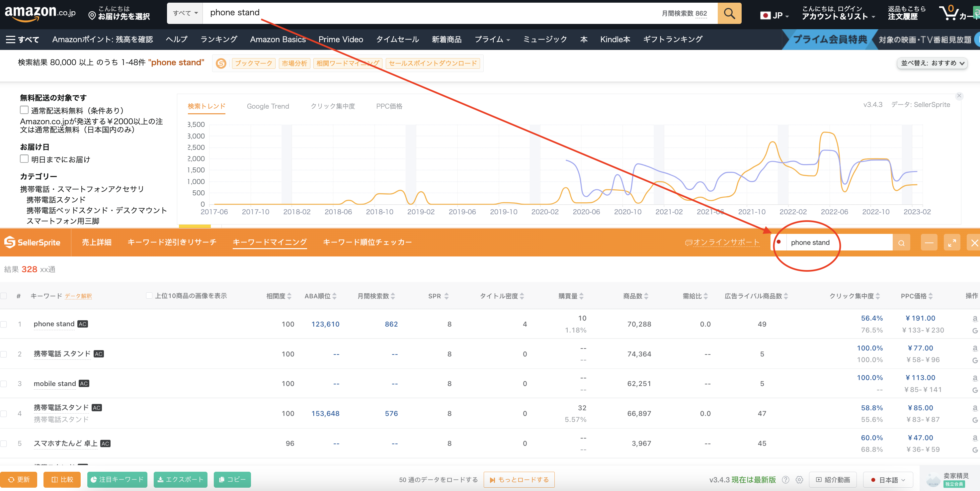This screenshot has height=491, width=980.
Task: Click the 紹介動画 button
Action: (833, 480)
